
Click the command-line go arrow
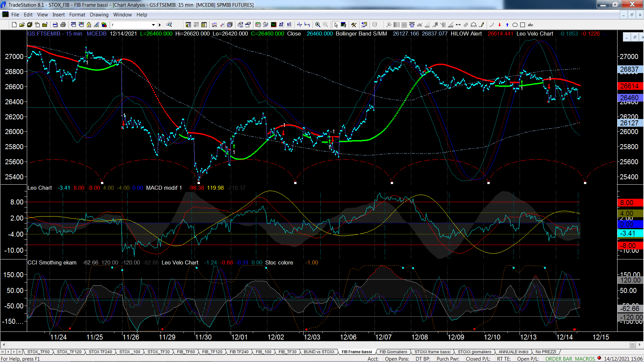pyautogui.click(x=160, y=25)
